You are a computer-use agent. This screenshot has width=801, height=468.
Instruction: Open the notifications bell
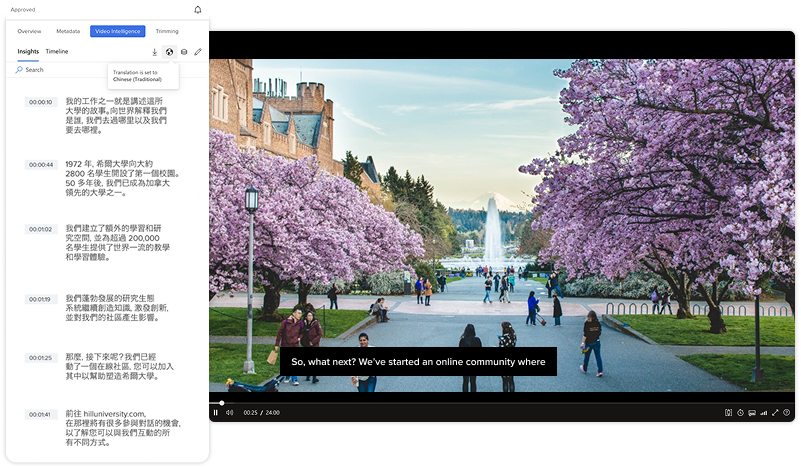coord(198,9)
